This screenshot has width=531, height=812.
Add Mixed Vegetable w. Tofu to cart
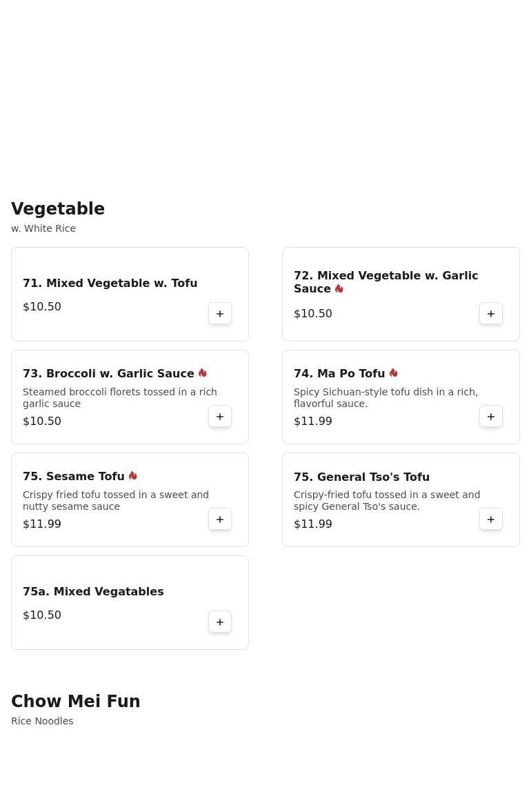tap(220, 314)
